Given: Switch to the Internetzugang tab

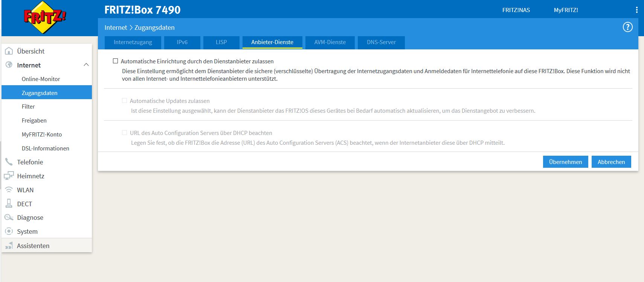Looking at the screenshot, I should point(133,42).
